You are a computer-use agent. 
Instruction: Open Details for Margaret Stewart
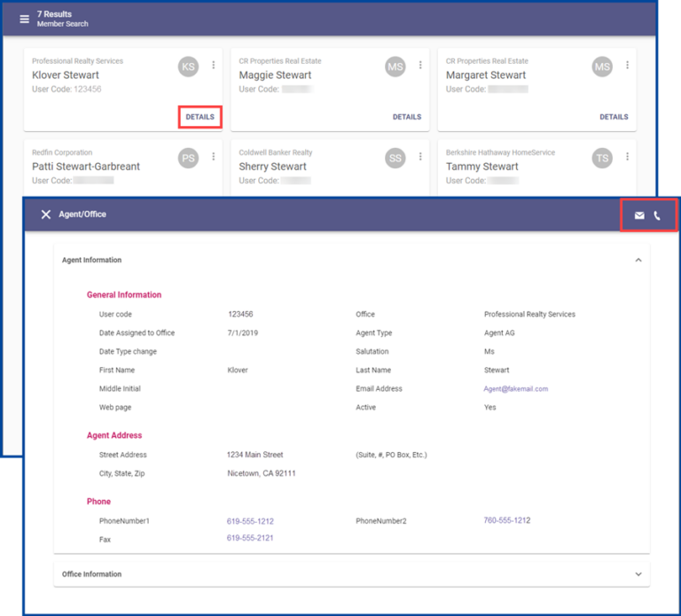(x=614, y=117)
